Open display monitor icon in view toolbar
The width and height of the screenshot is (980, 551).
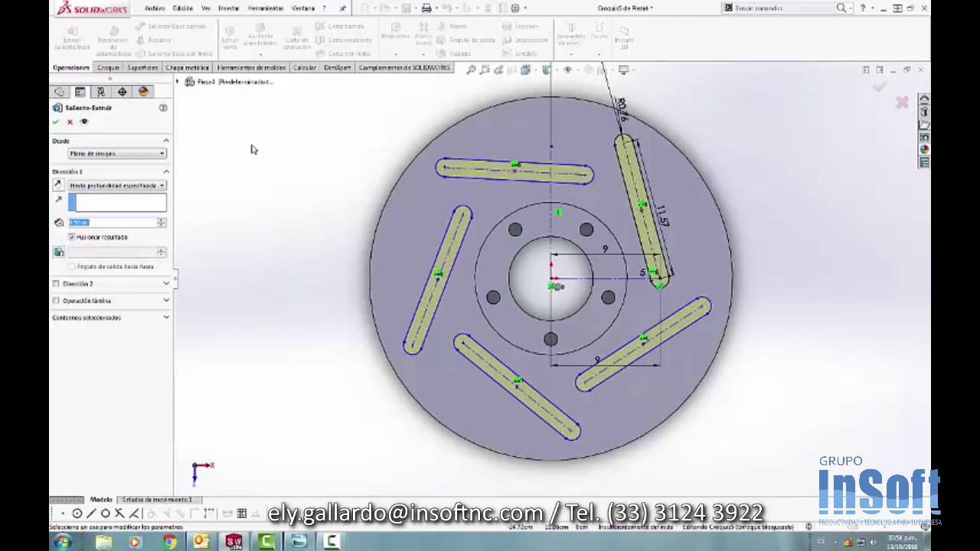click(624, 70)
